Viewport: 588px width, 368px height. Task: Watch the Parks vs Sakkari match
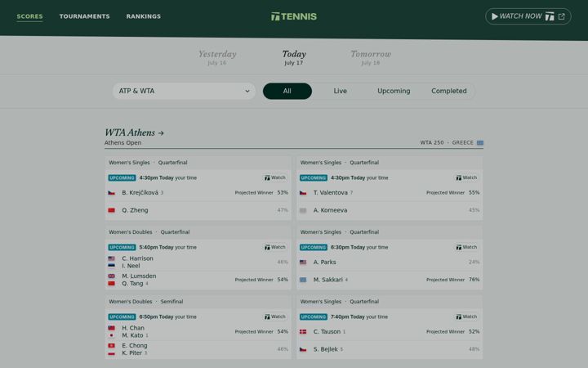click(x=466, y=247)
